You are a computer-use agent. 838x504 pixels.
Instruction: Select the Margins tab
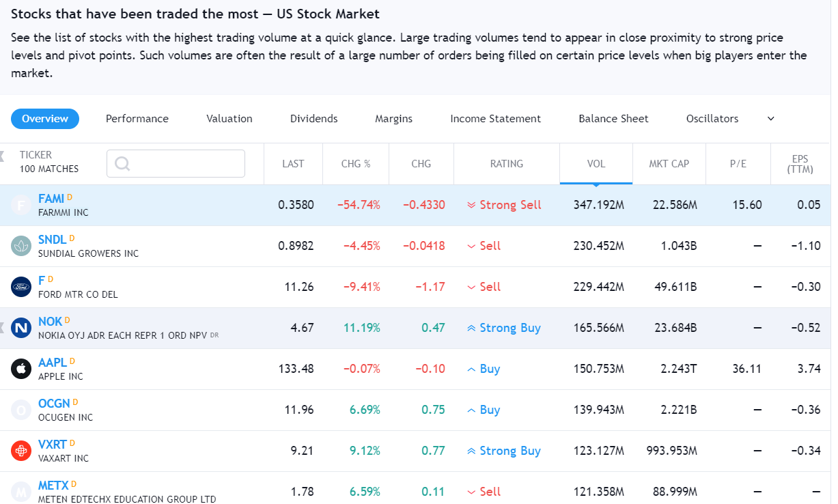pyautogui.click(x=394, y=119)
